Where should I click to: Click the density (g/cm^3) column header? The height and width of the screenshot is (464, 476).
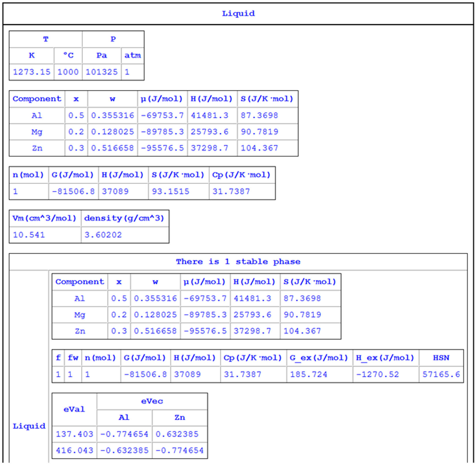[x=124, y=218]
